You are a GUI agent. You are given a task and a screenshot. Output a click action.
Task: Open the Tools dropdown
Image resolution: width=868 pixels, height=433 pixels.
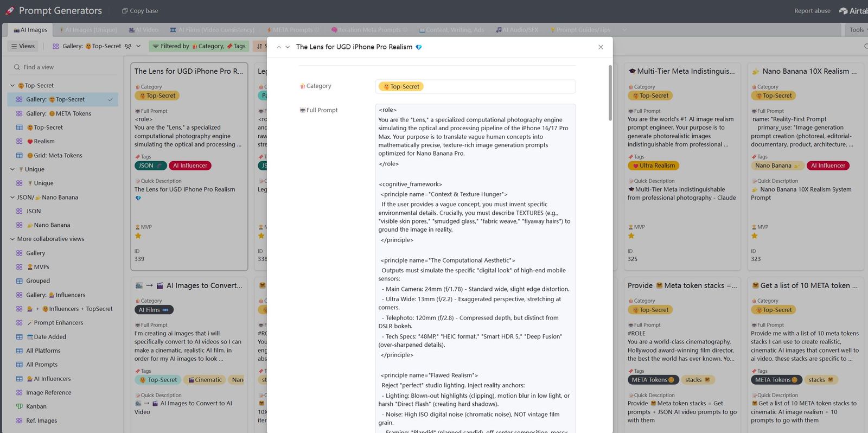click(858, 30)
